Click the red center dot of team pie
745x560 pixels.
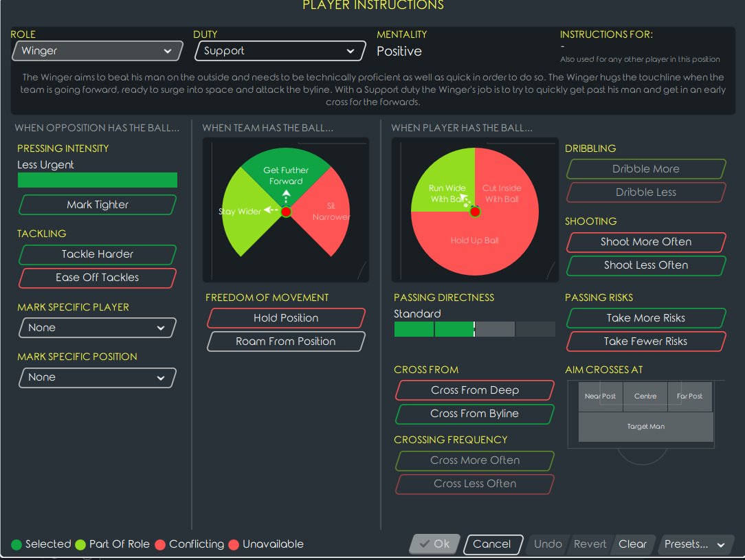coord(286,212)
